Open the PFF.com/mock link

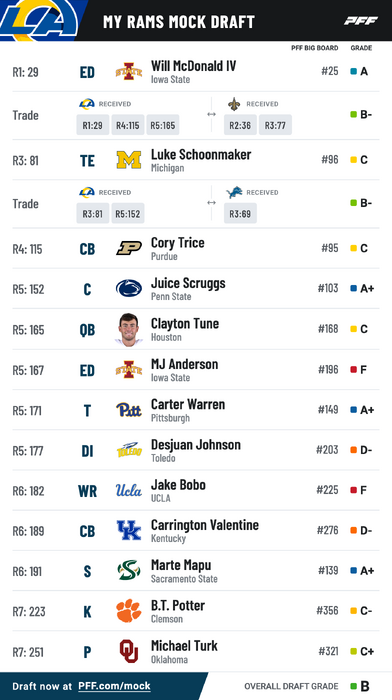click(x=114, y=686)
